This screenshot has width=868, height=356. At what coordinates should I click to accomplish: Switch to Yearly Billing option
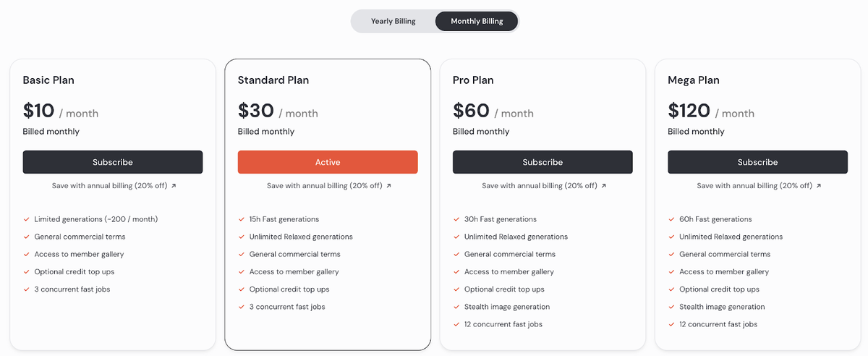click(x=393, y=21)
